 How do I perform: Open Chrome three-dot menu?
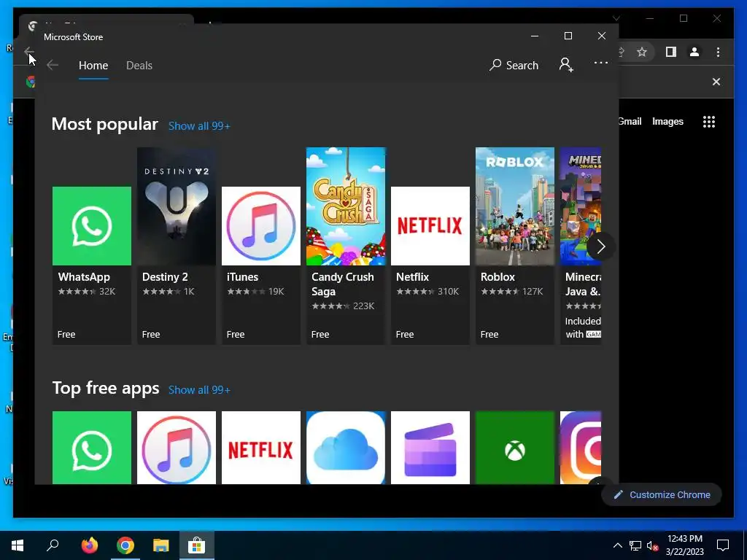coord(718,52)
